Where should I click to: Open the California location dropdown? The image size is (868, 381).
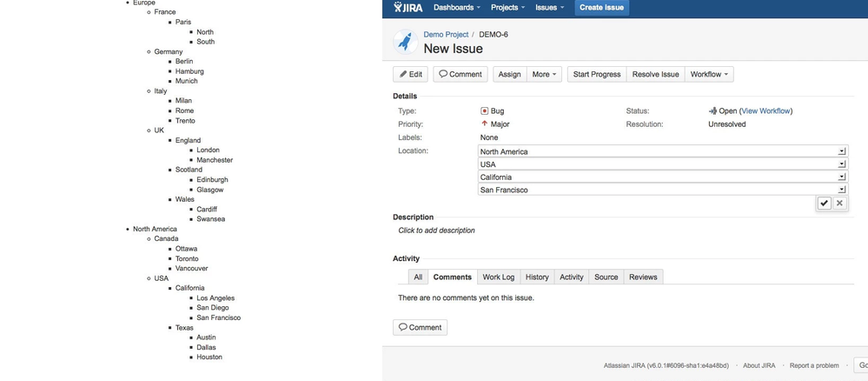(663, 177)
